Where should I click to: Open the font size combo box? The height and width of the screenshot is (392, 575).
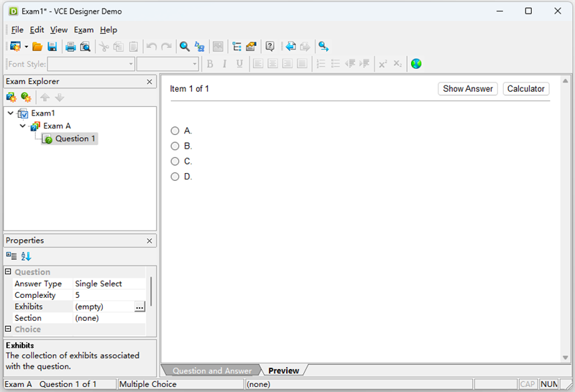[x=167, y=64]
